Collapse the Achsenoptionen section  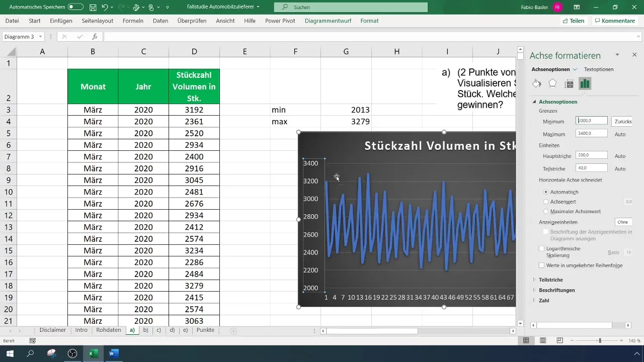pos(534,102)
